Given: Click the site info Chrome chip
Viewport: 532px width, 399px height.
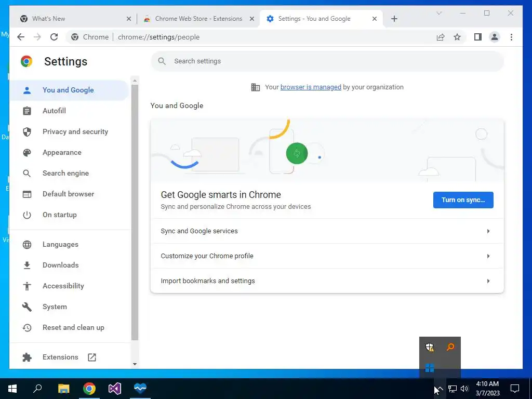Looking at the screenshot, I should click(x=89, y=37).
